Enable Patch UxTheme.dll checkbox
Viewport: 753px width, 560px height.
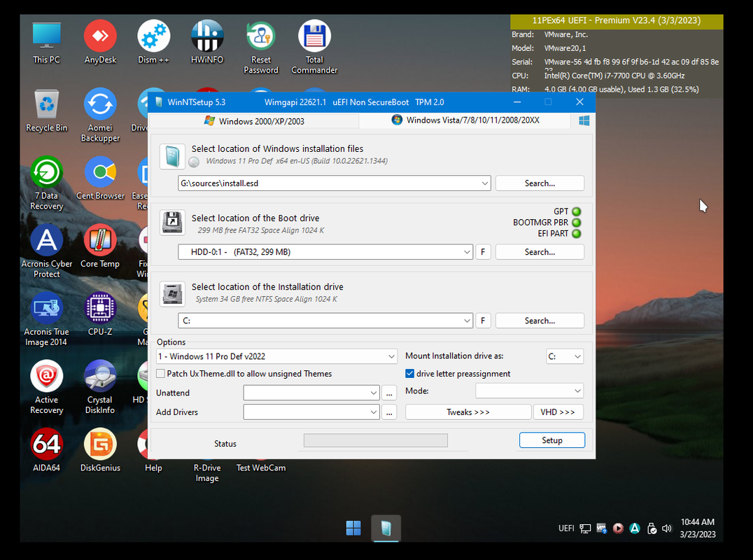point(161,374)
